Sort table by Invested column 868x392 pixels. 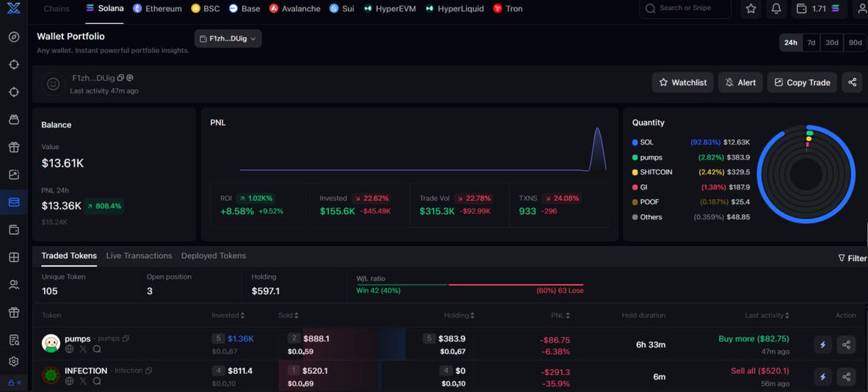(228, 315)
